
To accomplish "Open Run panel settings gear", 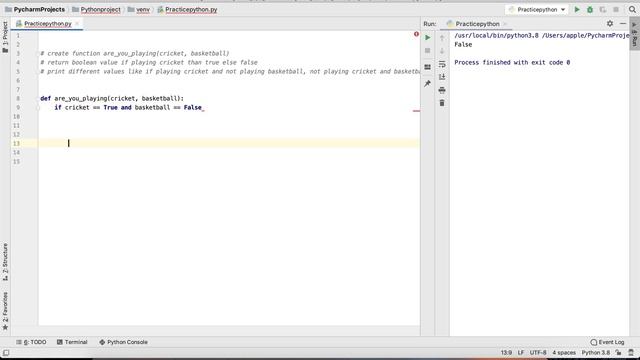I will tap(610, 24).
